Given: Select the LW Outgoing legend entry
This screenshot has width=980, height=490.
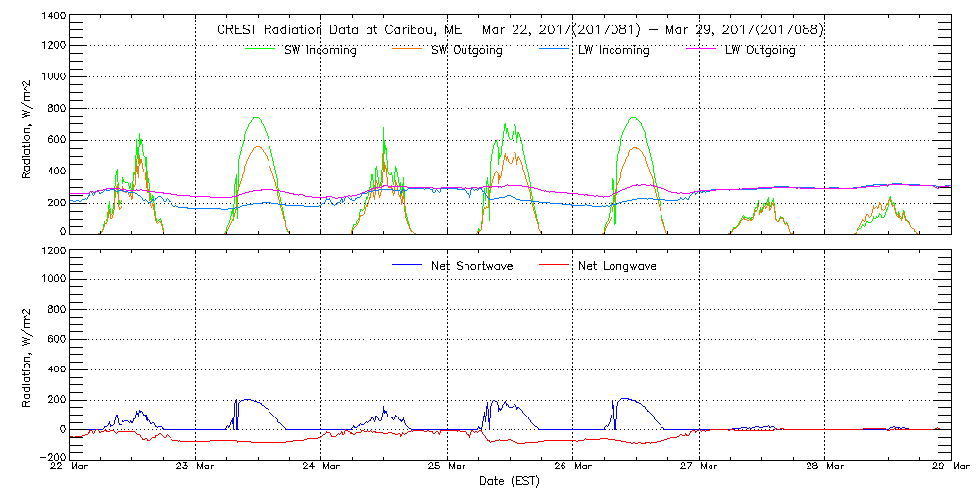Looking at the screenshot, I should 759,51.
